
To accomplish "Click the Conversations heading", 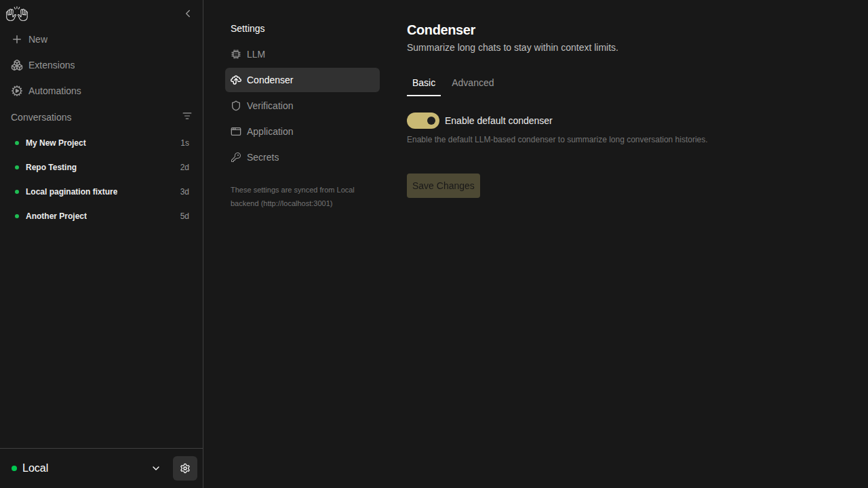I will (41, 117).
